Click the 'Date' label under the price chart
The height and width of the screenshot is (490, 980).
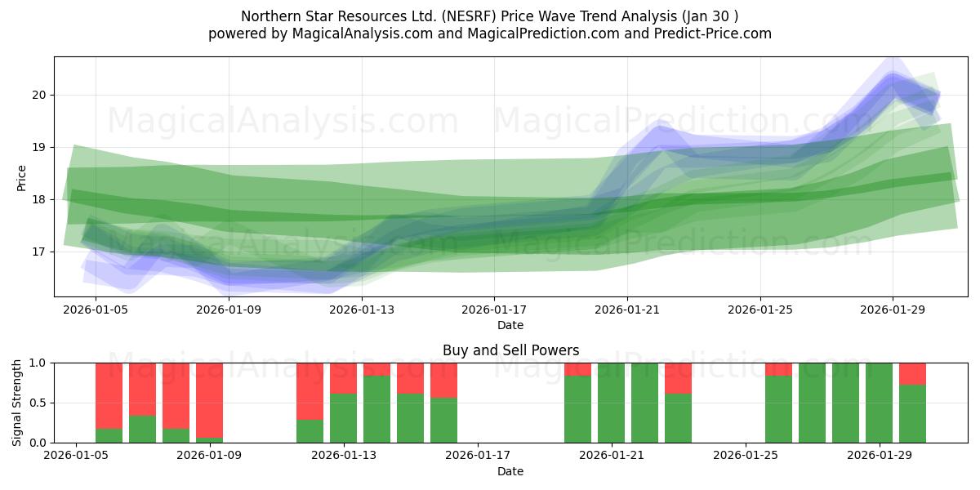pos(510,325)
